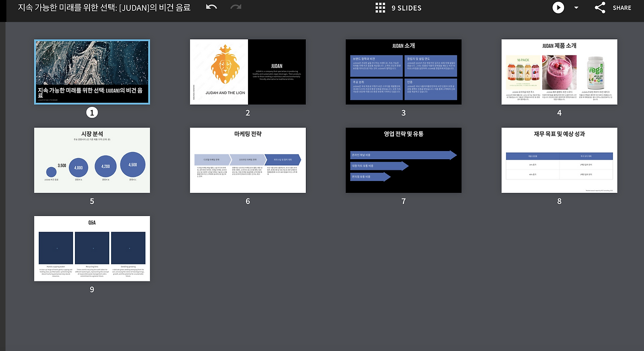Open the JUDAN 제품 소개 slide
Screen dimensions: 644x351
tap(559, 72)
